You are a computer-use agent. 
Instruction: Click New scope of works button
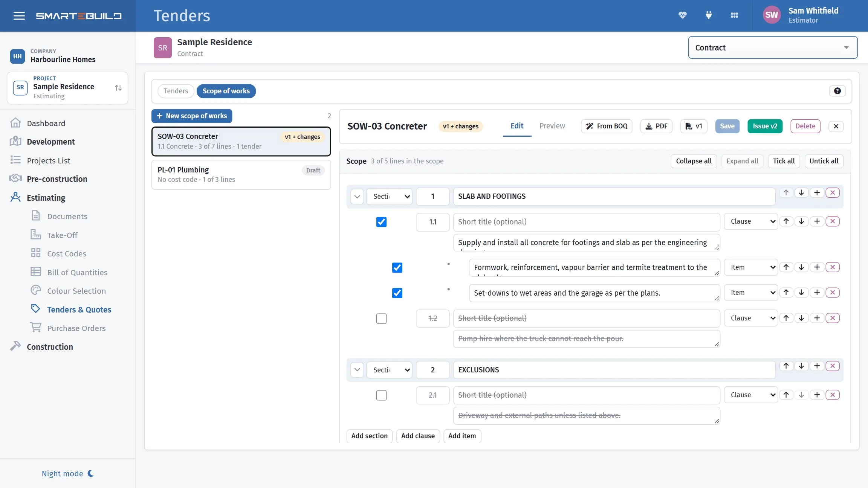pyautogui.click(x=192, y=116)
